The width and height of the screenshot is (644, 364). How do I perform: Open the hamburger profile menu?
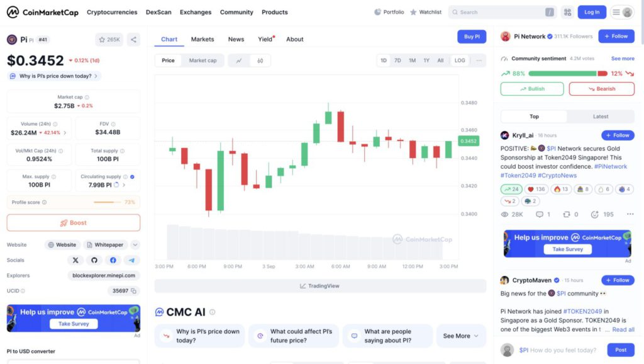[x=622, y=12]
